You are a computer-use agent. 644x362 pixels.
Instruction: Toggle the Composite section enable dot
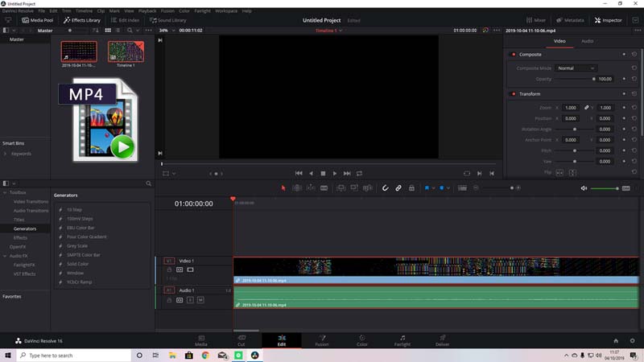(514, 54)
